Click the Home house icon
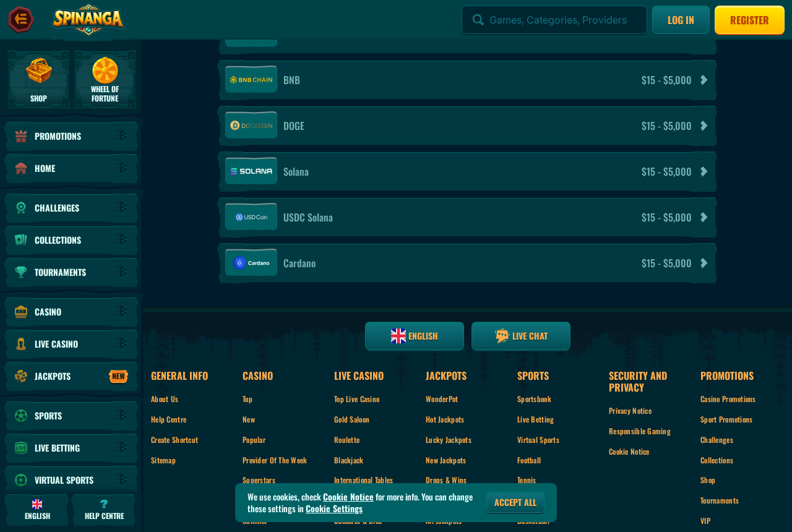Screen dimensions: 792x532 pos(21,168)
